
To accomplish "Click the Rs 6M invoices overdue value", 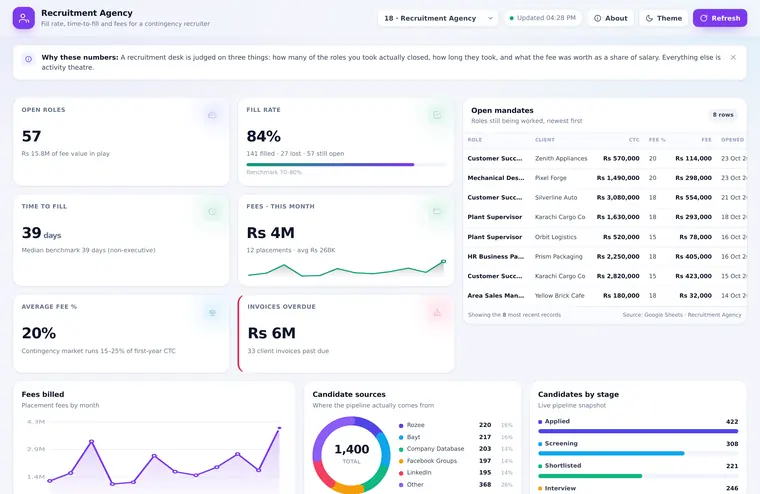I will pos(271,333).
